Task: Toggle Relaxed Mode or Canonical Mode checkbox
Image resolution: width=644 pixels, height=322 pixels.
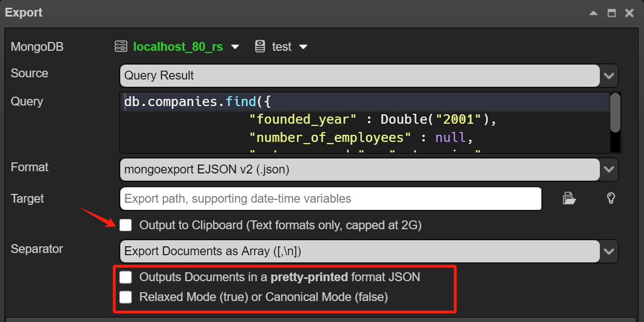Action: point(125,297)
